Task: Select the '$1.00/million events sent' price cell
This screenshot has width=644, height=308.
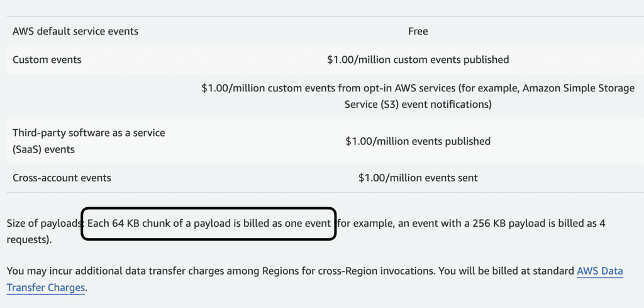Action: click(418, 178)
